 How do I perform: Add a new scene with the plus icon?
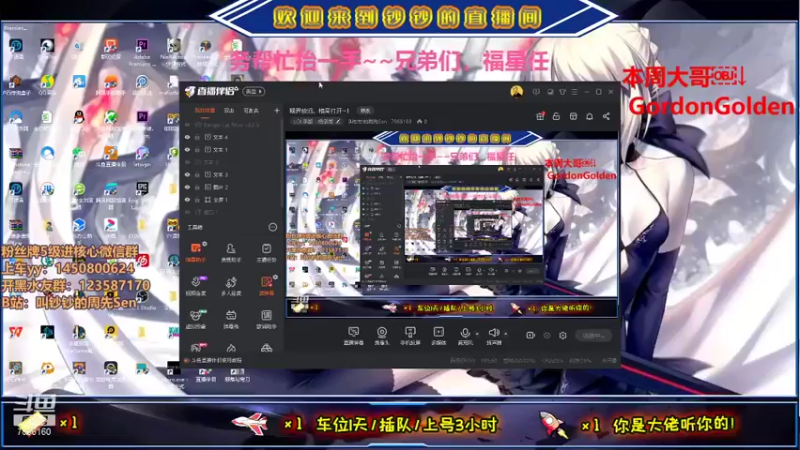[277, 110]
